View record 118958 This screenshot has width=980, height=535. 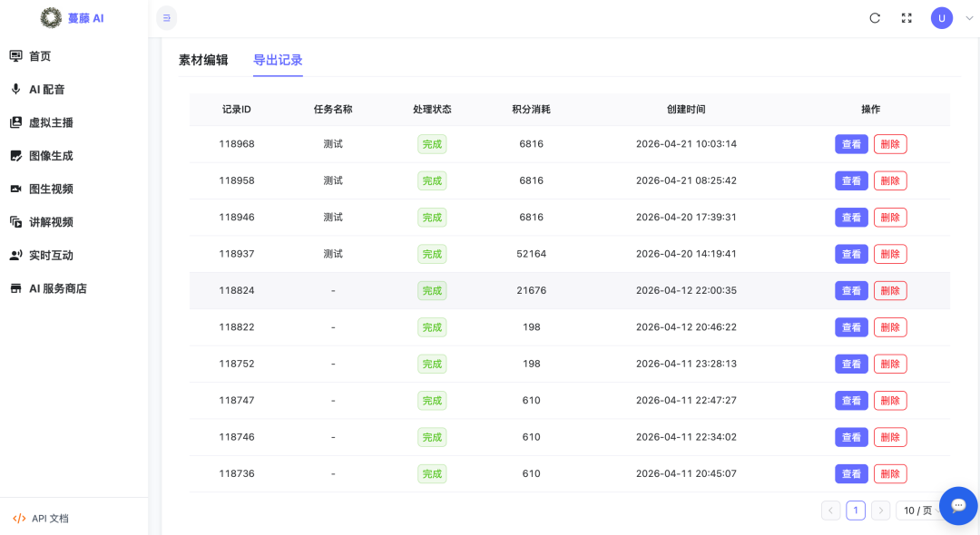[x=851, y=180]
